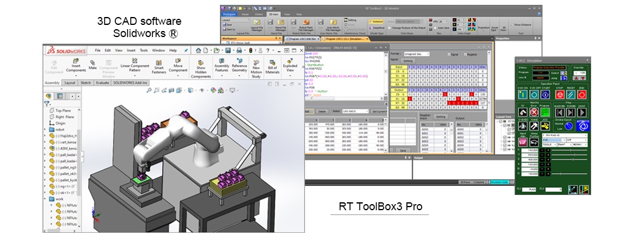Viewport: 644px width, 243px height.
Task: Click SVO OFF in Simulation panel
Action: coord(534,95)
